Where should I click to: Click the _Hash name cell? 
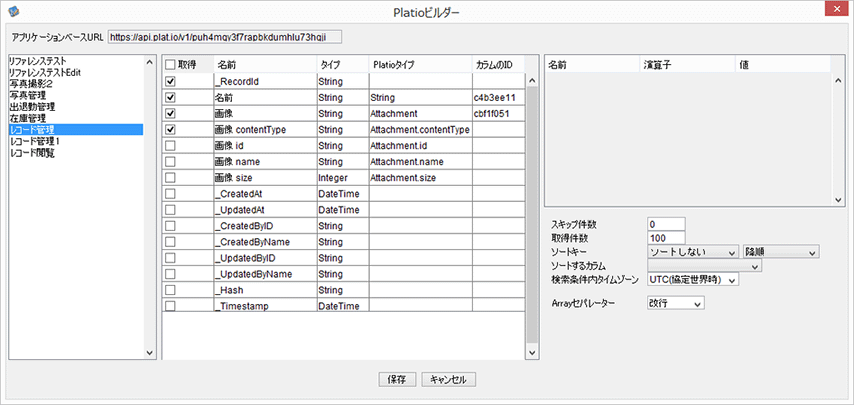265,290
